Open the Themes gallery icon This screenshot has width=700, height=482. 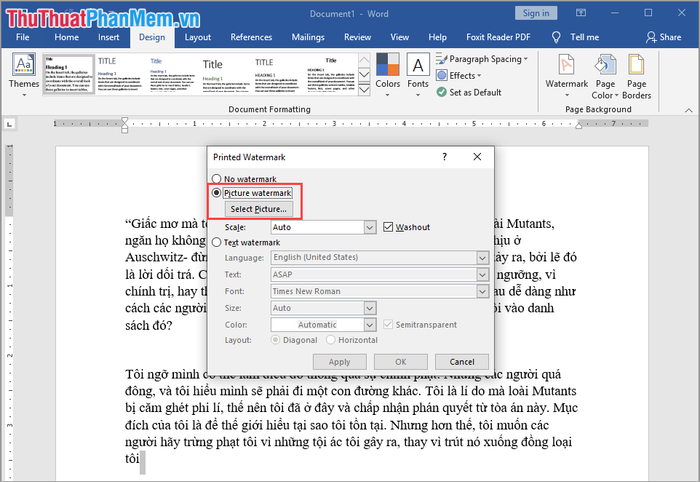[x=24, y=66]
